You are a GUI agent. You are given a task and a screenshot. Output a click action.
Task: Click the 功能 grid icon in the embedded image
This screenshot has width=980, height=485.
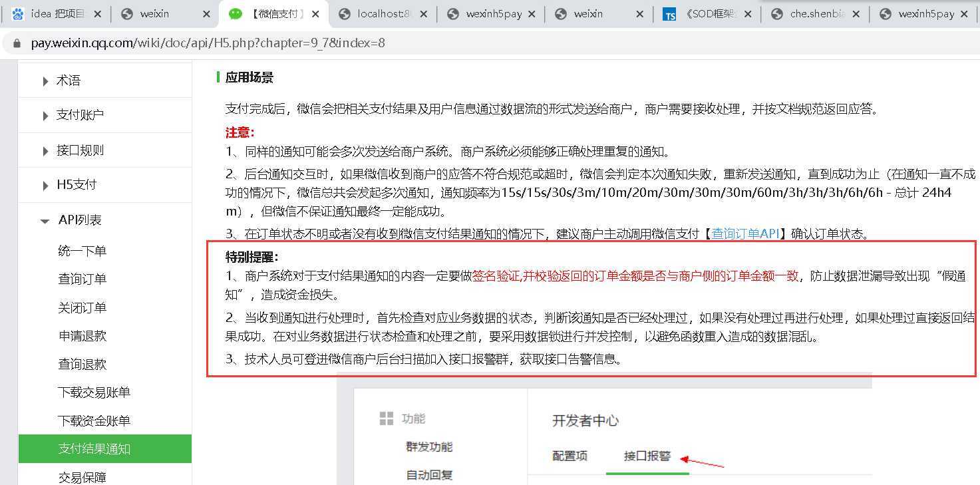coord(386,418)
